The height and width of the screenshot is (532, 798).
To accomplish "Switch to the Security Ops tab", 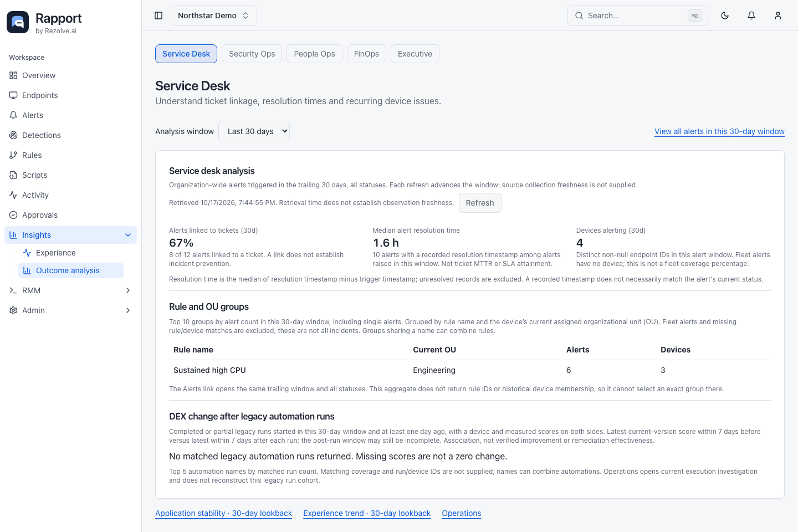I will pos(252,54).
